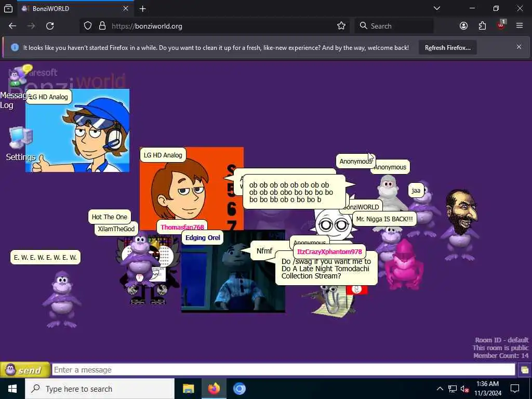The image size is (532, 399).
Task: Click the Hot The One name tag
Action: pos(109,217)
